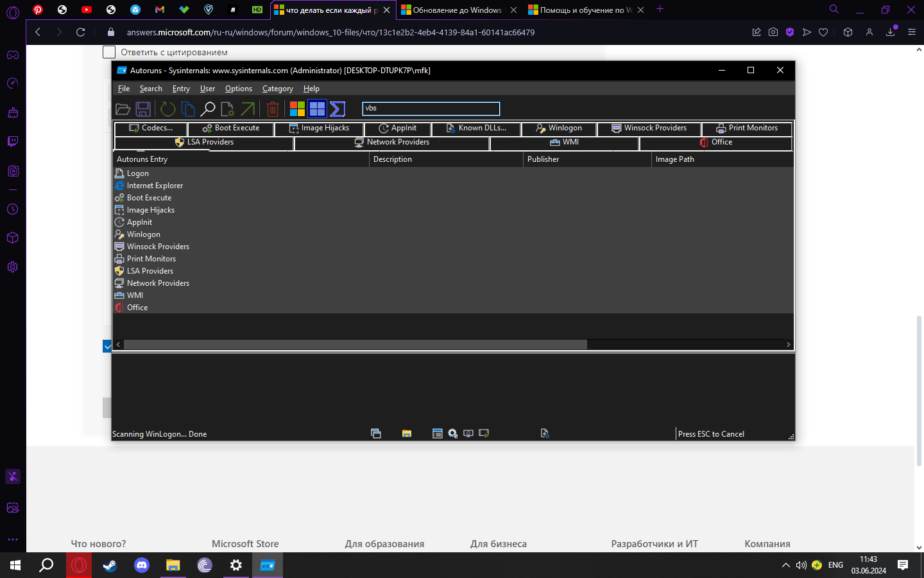Open the YouTube pinned tab
Screen dimensions: 924x578
[x=87, y=10]
